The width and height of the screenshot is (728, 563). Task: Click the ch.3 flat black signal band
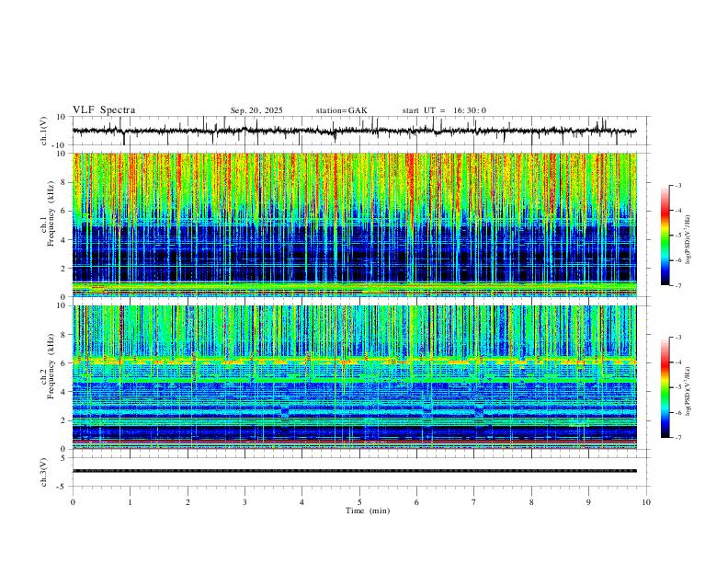coord(355,471)
